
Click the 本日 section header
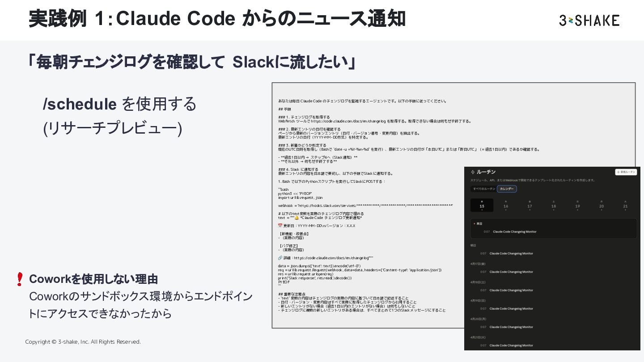[479, 223]
